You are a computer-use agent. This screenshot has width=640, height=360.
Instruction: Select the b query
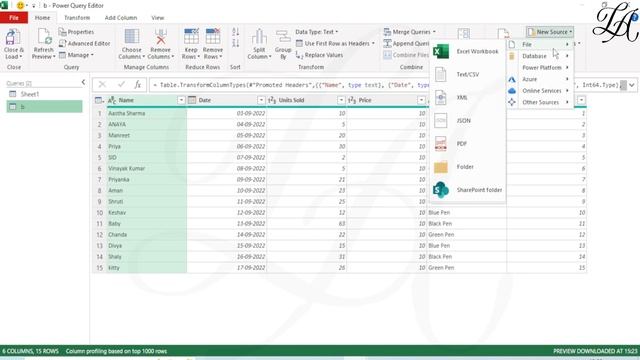44,107
